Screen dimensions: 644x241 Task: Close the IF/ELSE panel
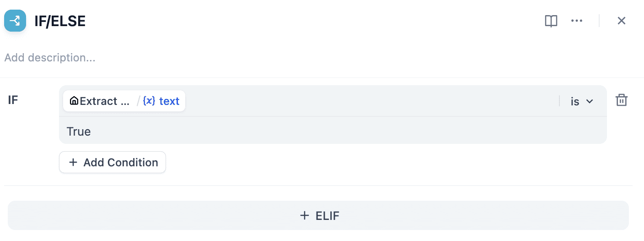click(621, 21)
